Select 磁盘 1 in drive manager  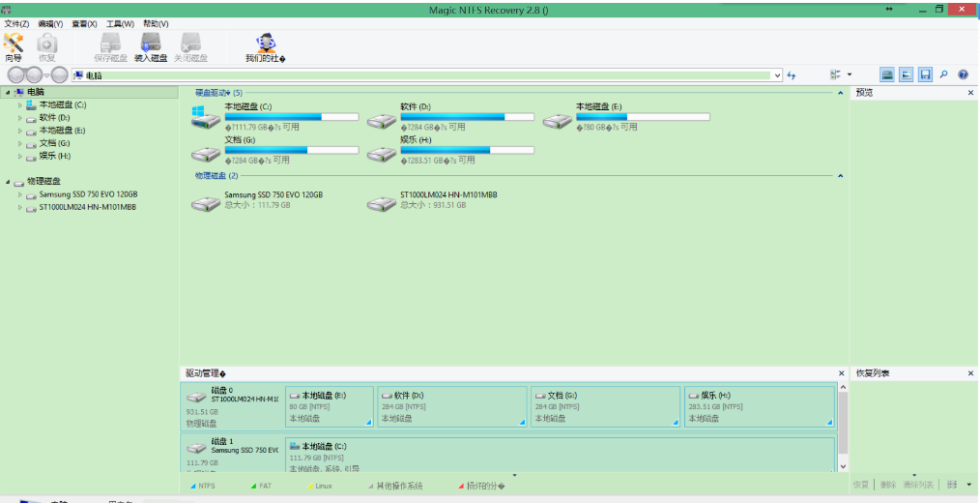coord(232,455)
